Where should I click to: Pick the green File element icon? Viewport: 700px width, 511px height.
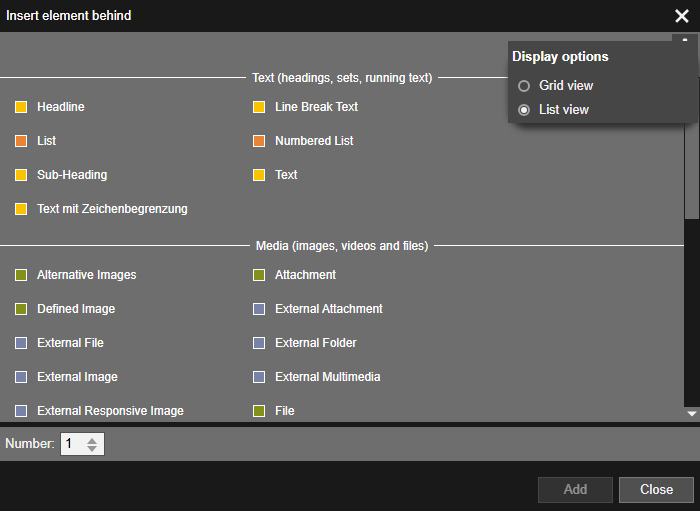[x=259, y=411]
